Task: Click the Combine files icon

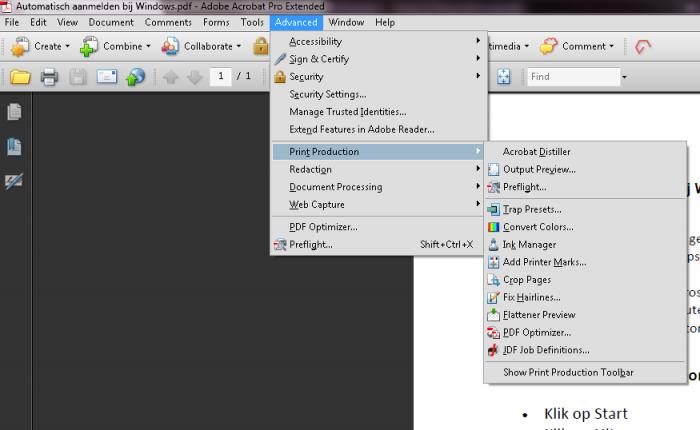Action: click(89, 46)
